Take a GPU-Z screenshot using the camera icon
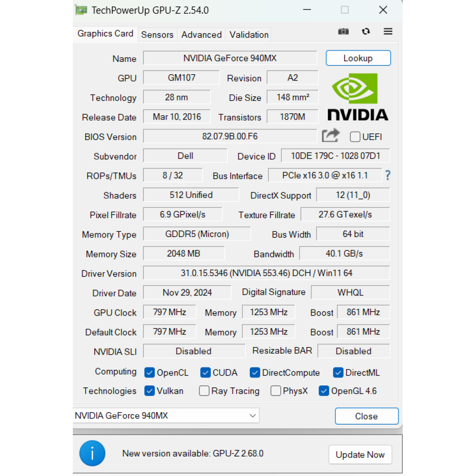This screenshot has width=476, height=476. (x=343, y=31)
